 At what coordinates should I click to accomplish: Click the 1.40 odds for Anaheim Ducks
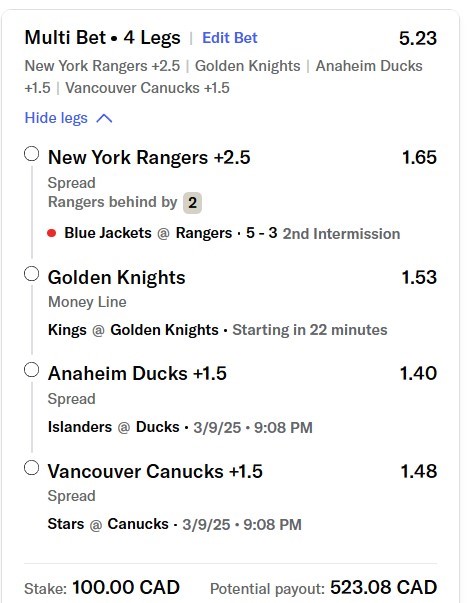pyautogui.click(x=419, y=373)
